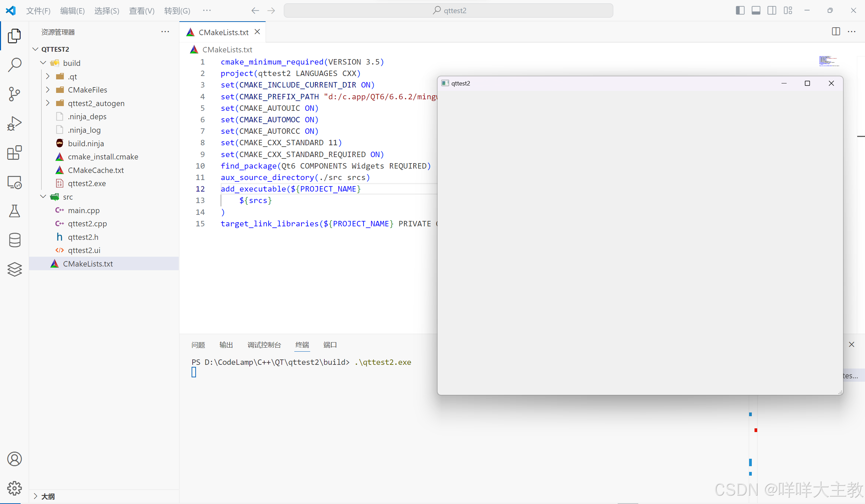Go forward with the right arrow
This screenshot has height=504, width=865.
pos(271,10)
